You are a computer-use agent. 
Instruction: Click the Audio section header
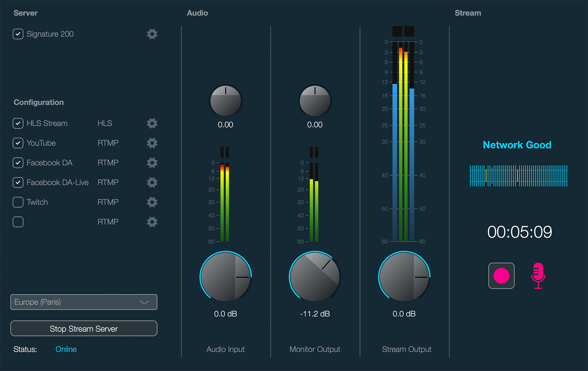point(197,13)
